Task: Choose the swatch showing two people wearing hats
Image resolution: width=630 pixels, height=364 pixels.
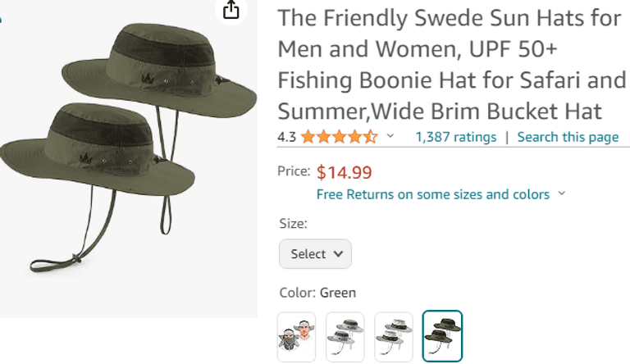Action: [296, 336]
